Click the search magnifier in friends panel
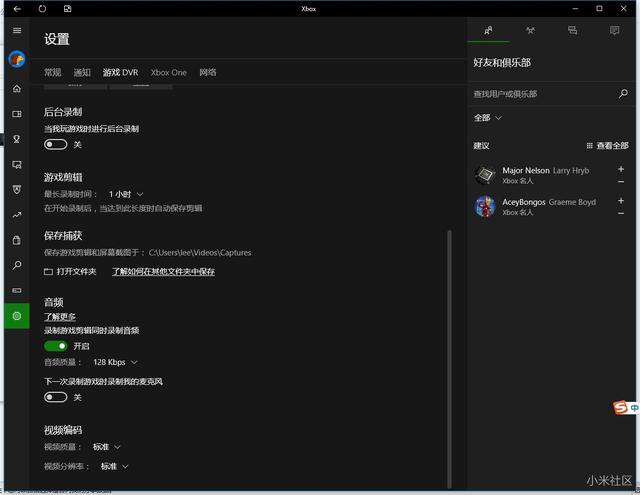Image resolution: width=640 pixels, height=495 pixels. click(623, 94)
